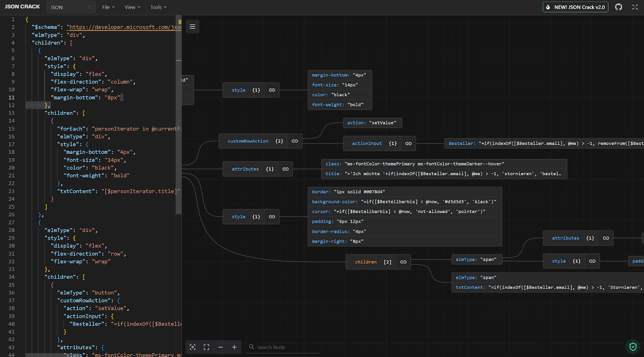The height and width of the screenshot is (357, 644).
Task: Open the View menu
Action: coord(132,7)
